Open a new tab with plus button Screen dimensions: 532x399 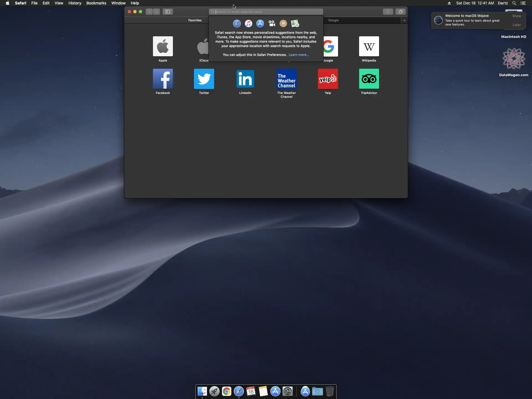404,20
